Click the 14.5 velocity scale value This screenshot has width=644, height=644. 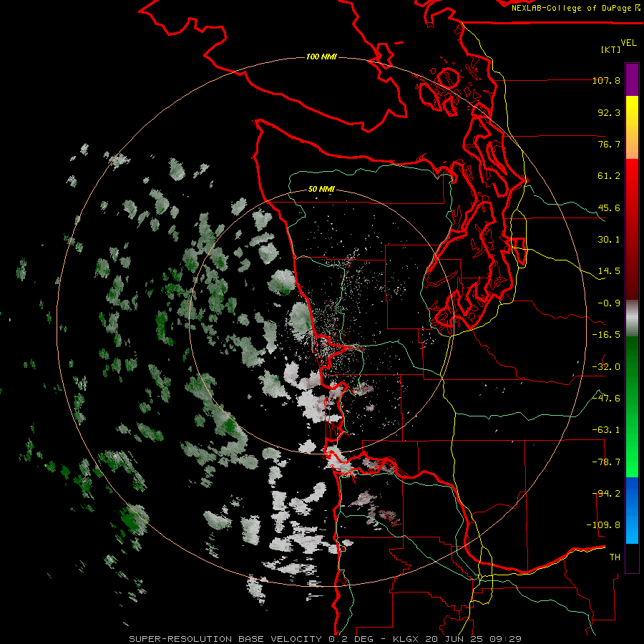[609, 271]
